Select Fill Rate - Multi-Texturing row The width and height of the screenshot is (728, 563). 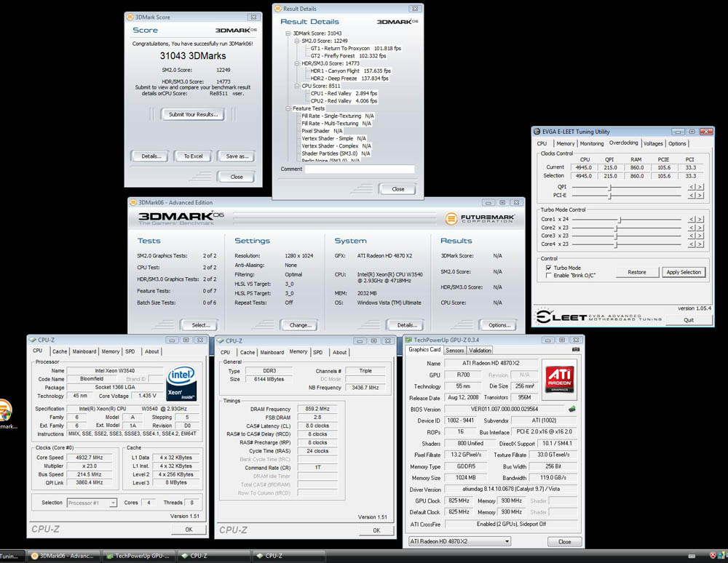pos(336,124)
